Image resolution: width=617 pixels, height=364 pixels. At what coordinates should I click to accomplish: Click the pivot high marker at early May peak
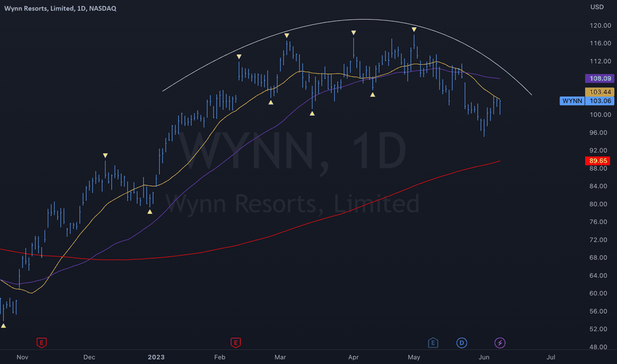click(414, 30)
